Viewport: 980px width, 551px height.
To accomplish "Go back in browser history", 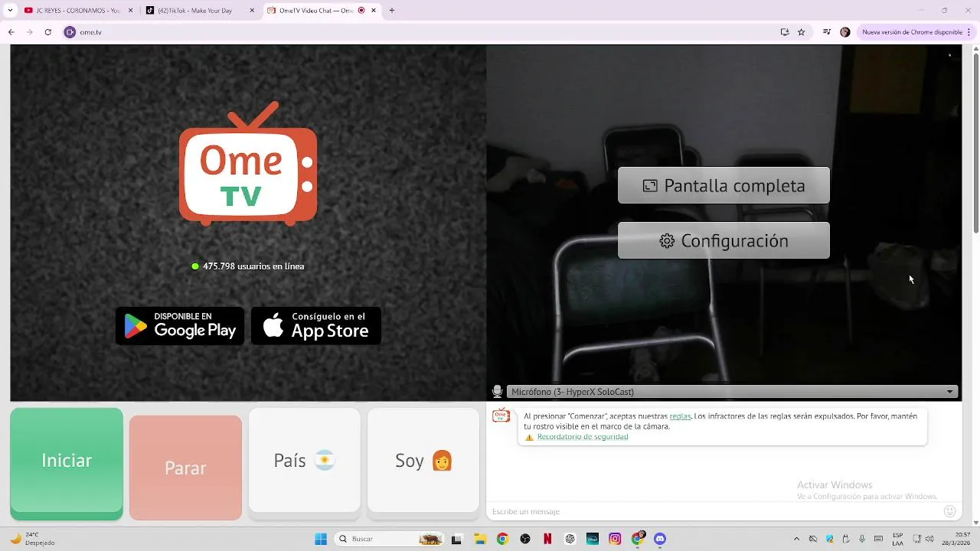I will (11, 32).
